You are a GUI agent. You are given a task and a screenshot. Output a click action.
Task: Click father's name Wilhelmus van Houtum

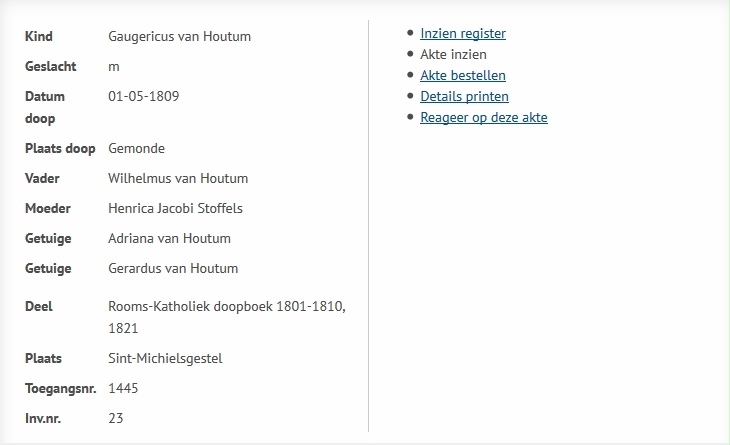click(x=178, y=179)
